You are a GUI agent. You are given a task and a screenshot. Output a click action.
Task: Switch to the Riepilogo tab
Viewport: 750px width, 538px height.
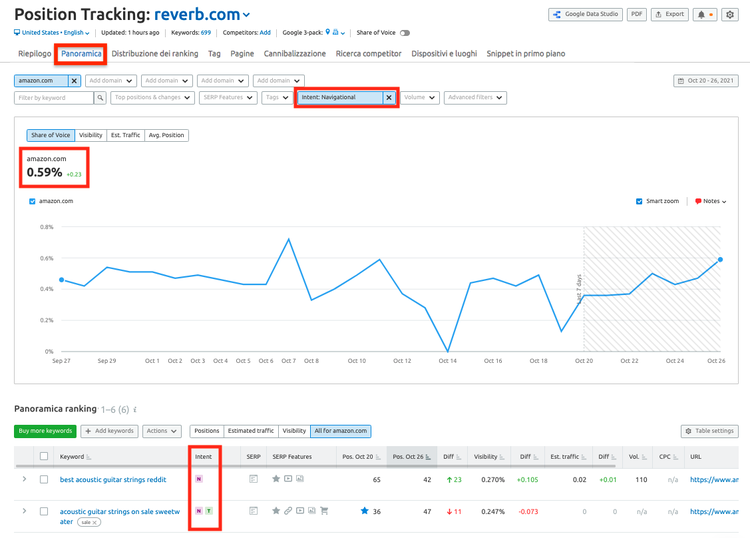pyautogui.click(x=34, y=54)
